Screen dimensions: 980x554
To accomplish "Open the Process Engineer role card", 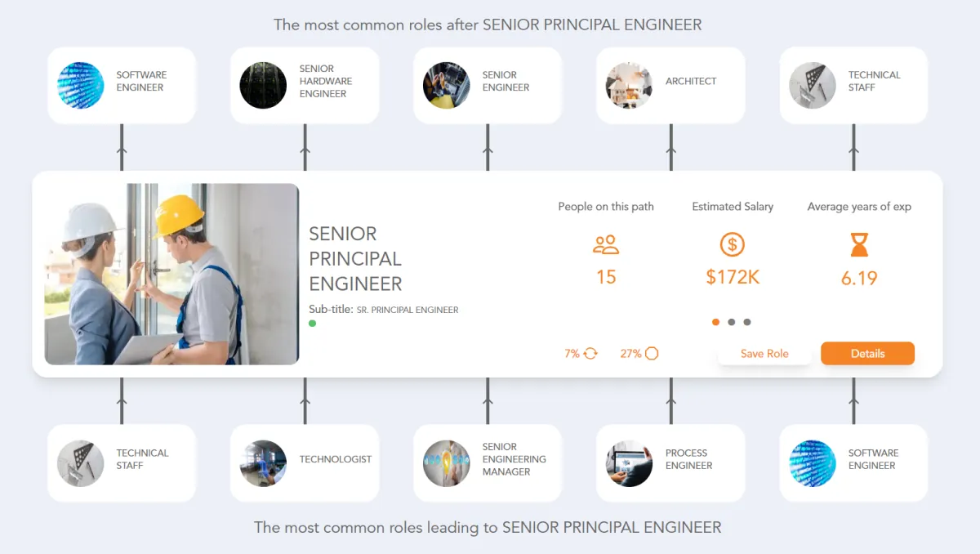I will coord(670,462).
